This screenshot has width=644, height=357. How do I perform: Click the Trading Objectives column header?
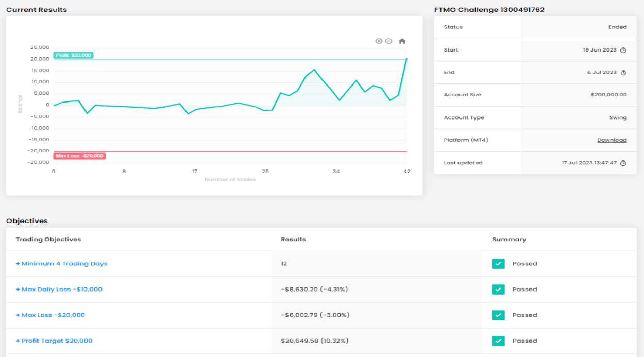(48, 240)
